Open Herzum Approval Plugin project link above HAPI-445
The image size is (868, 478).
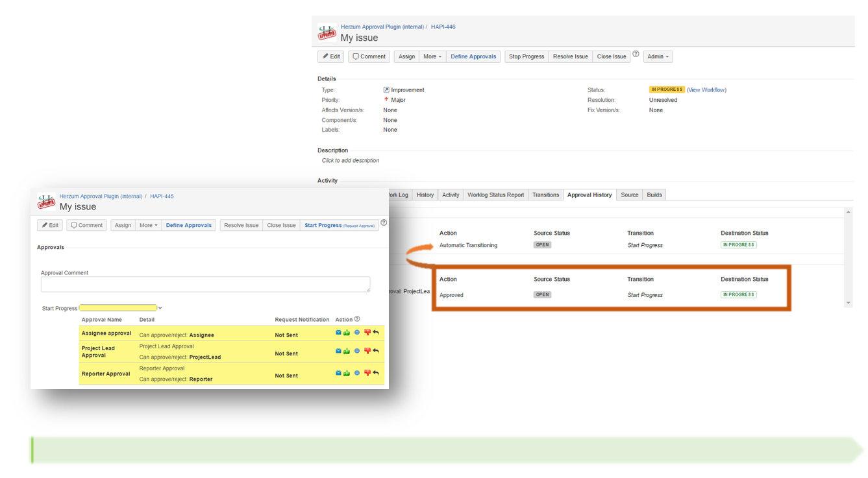point(101,196)
